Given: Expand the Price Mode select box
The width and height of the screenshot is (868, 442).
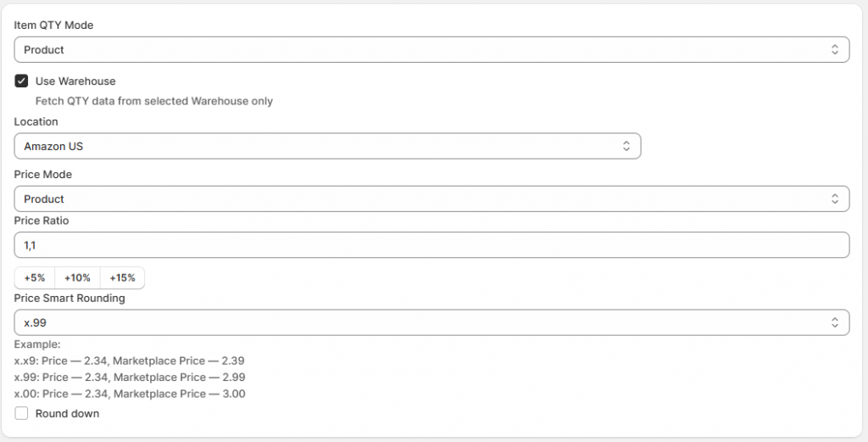Looking at the screenshot, I should pyautogui.click(x=424, y=199).
